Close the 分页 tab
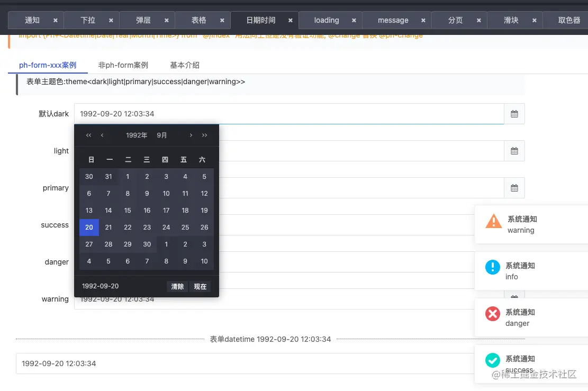The width and height of the screenshot is (588, 391). [x=479, y=21]
